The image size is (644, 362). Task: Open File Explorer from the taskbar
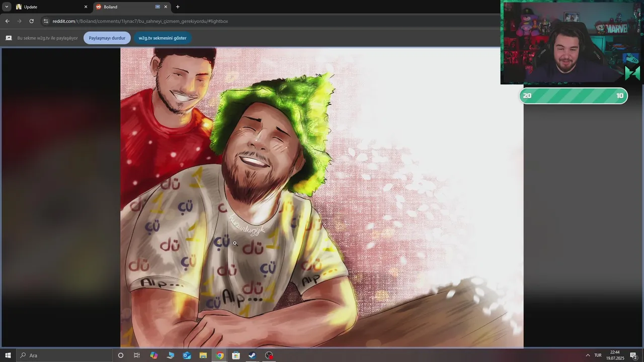[203, 355]
